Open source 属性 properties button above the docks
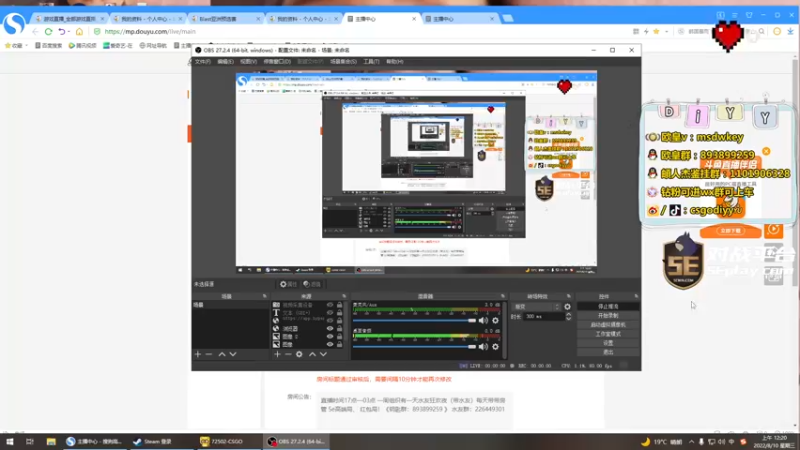The width and height of the screenshot is (800, 450). click(x=288, y=284)
